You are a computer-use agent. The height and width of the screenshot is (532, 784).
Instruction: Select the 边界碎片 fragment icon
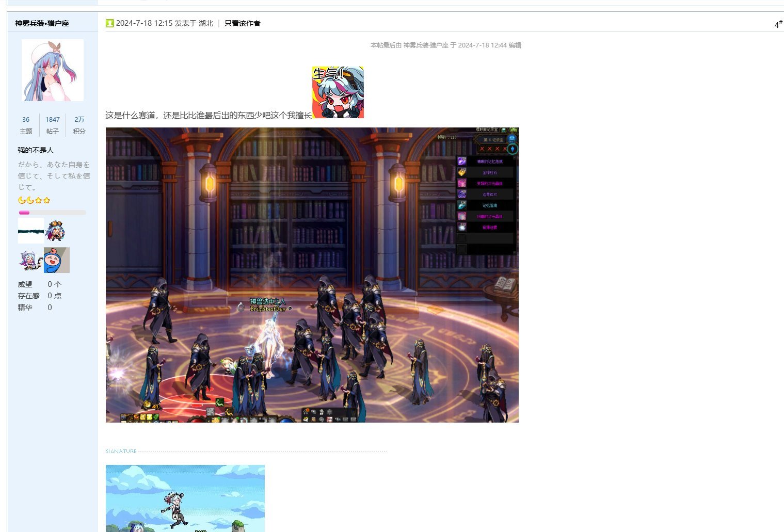pos(462,194)
